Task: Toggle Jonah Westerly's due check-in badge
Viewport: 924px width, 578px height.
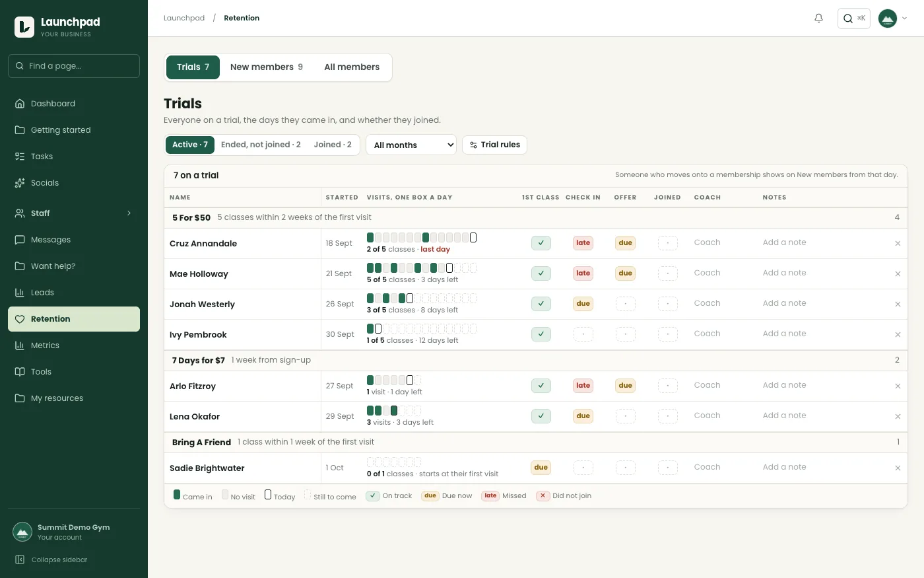Action: pyautogui.click(x=583, y=304)
